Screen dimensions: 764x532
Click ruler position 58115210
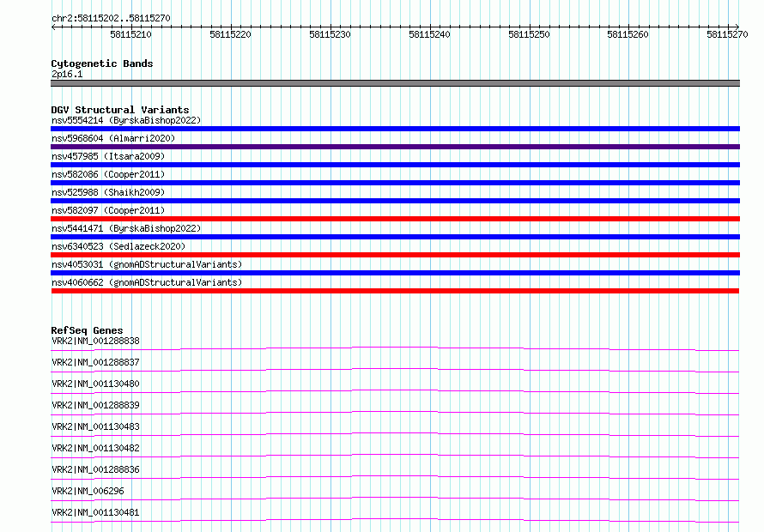[130, 34]
